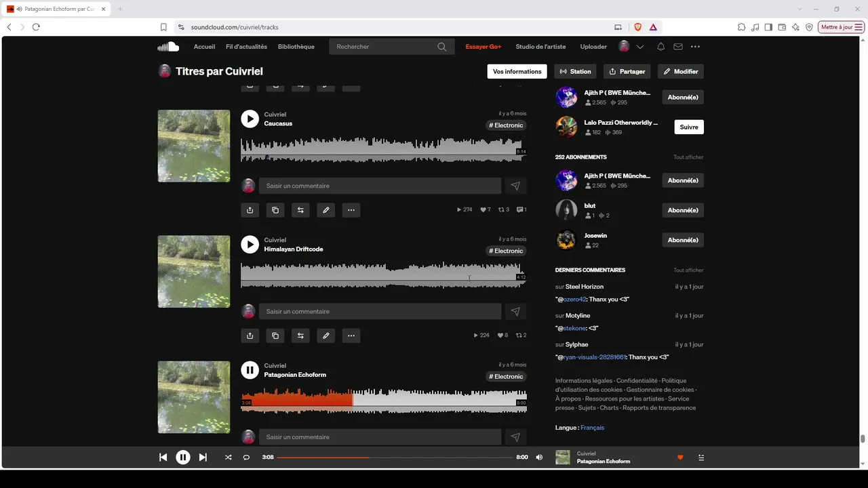Click the Vos informations button
The width and height of the screenshot is (868, 488).
click(x=517, y=71)
